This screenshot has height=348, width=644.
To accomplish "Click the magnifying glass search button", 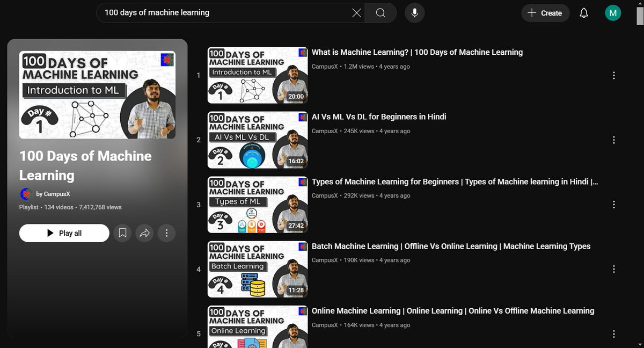I will pyautogui.click(x=380, y=13).
